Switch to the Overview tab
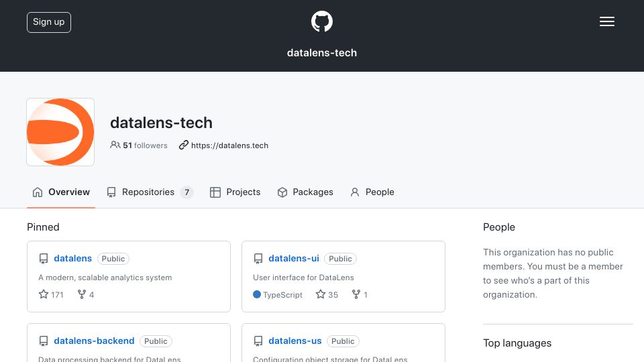This screenshot has width=644, height=362. point(61,192)
